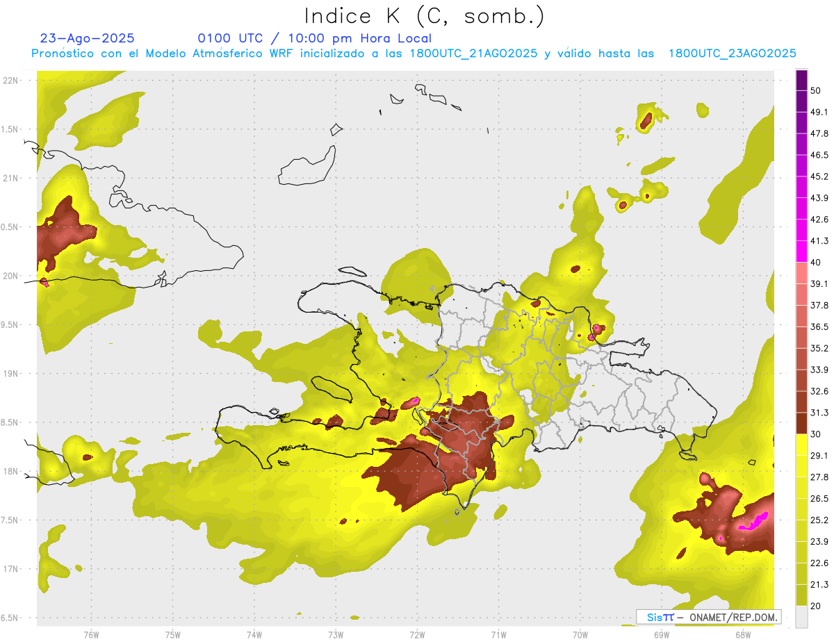Click the colorbar value '39.1'
The height and width of the screenshot is (644, 834).
coord(819,283)
